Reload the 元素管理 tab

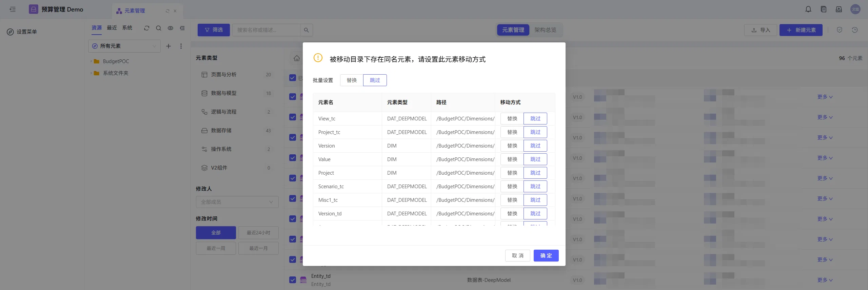(167, 11)
